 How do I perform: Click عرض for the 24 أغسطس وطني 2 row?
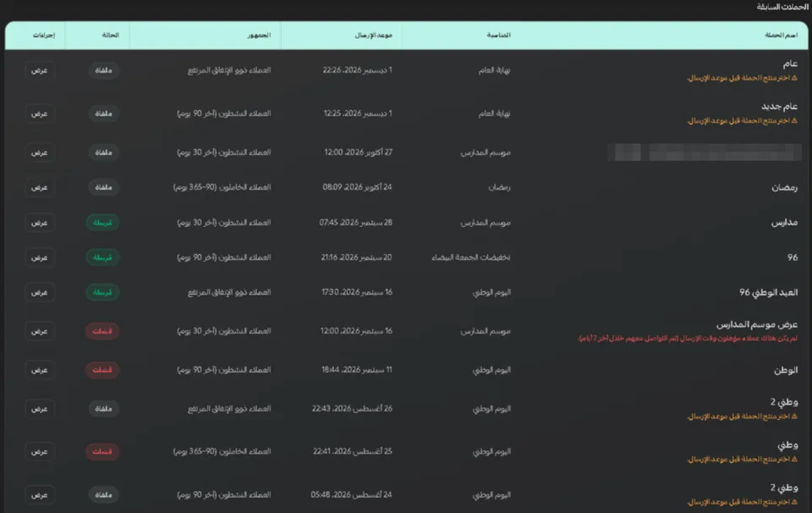click(x=40, y=495)
